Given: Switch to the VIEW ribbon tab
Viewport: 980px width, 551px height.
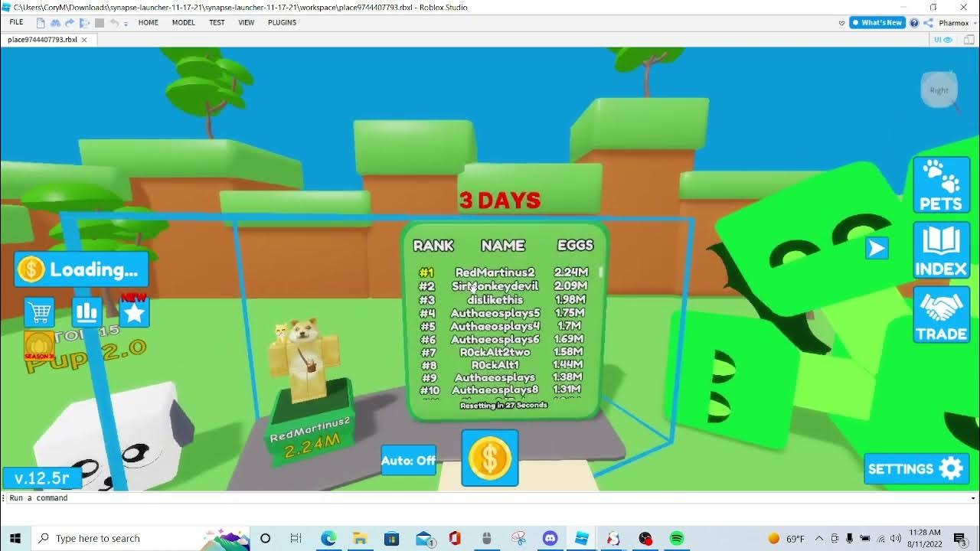Looking at the screenshot, I should pos(246,22).
